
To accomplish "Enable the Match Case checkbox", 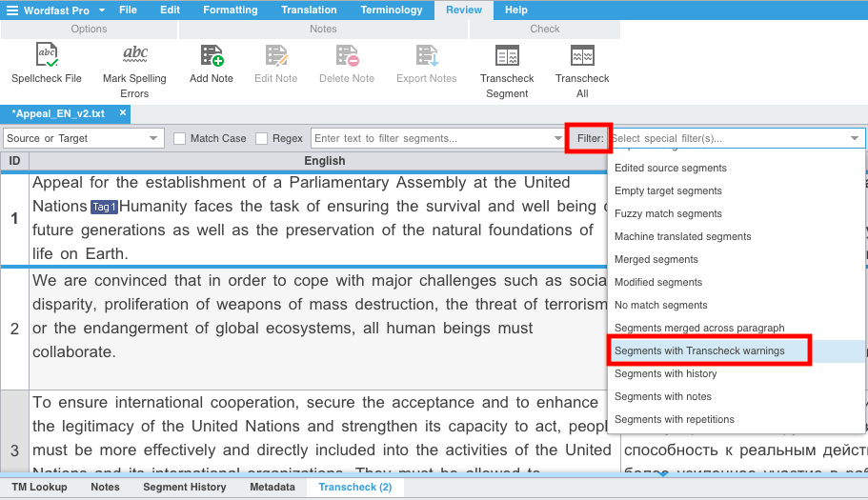I will pos(179,138).
